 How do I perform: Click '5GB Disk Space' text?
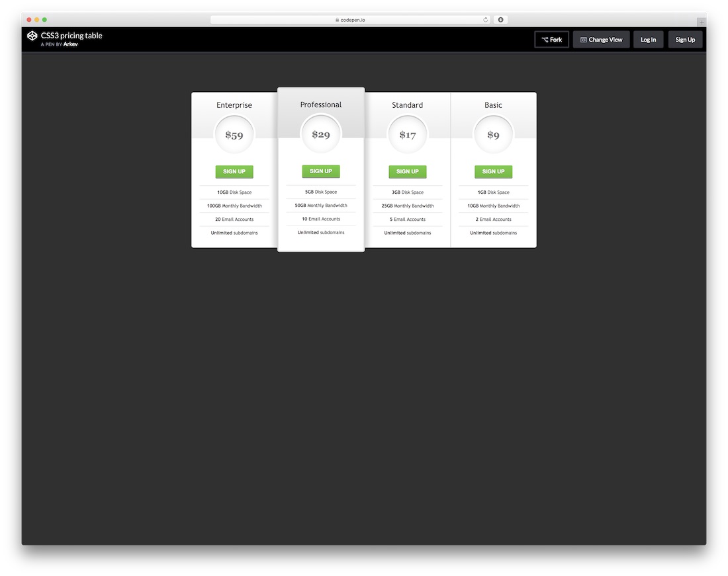click(321, 192)
